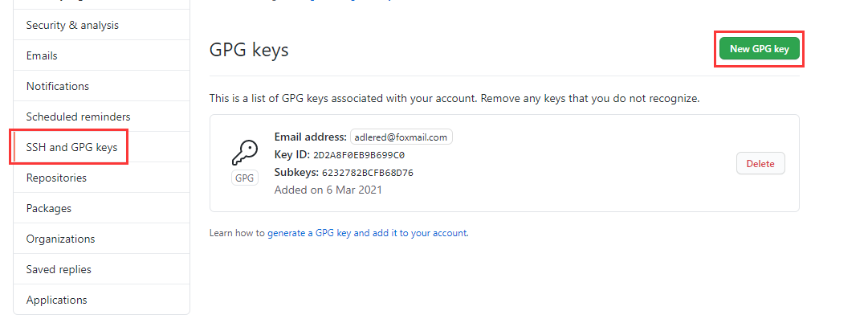Screen dimensions: 868x323
Task: Click the adlered@foxmail.com email address label
Action: point(401,137)
